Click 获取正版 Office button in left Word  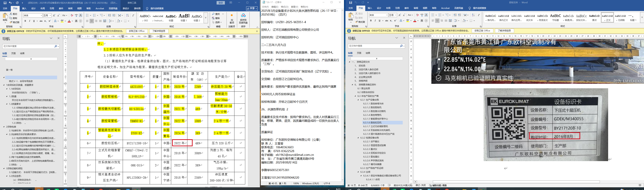[137, 31]
